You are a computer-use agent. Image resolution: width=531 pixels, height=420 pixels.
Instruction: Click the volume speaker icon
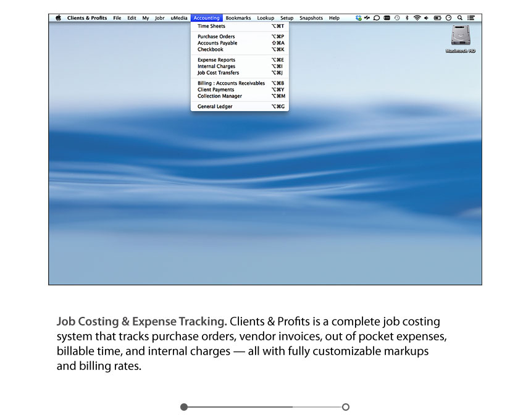click(427, 19)
